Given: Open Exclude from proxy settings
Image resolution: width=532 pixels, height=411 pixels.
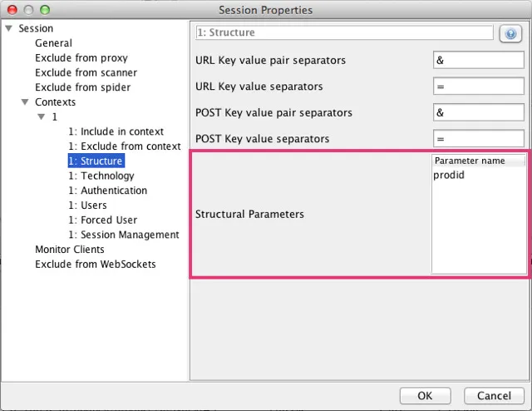Looking at the screenshot, I should [81, 58].
